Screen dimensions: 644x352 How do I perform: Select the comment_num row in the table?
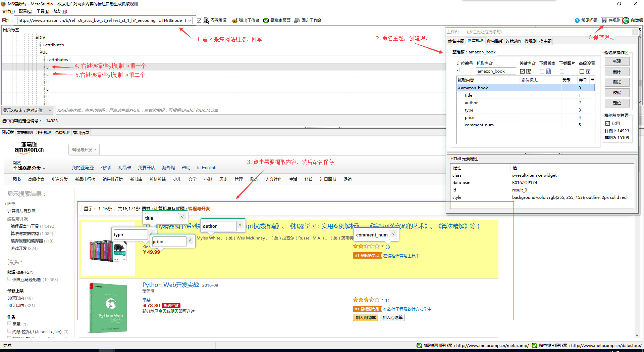[x=526, y=125]
